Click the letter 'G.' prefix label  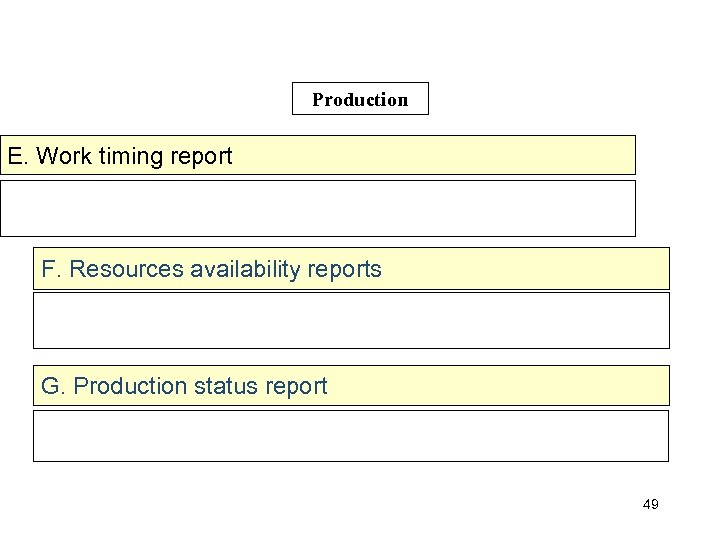point(52,386)
